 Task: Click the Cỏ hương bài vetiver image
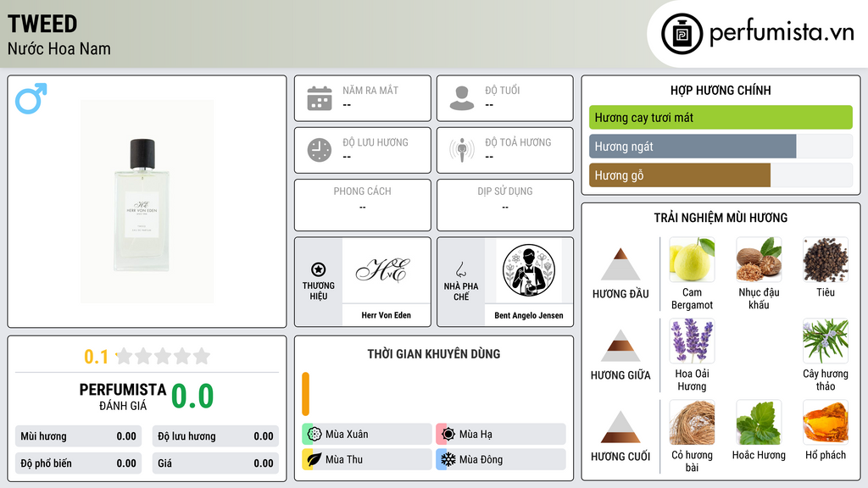(692, 423)
